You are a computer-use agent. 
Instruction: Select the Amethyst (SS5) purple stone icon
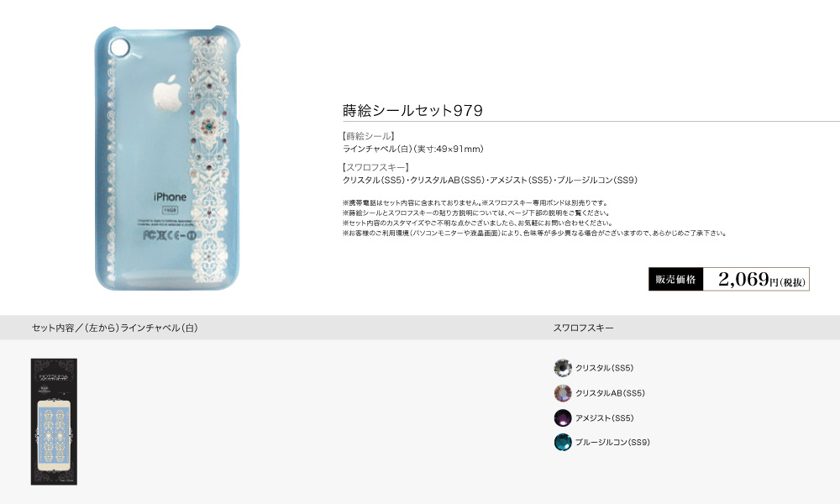(563, 417)
